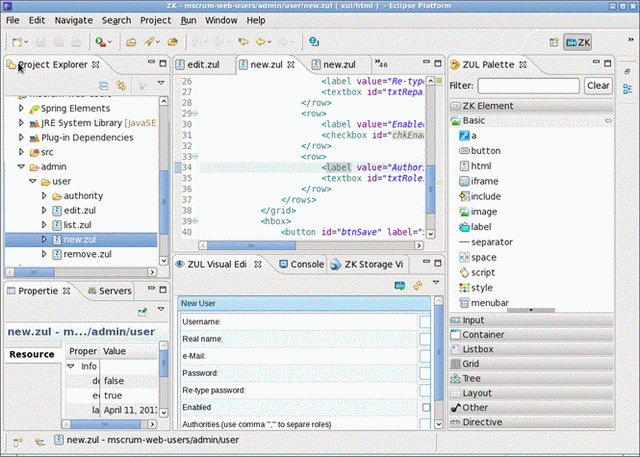Select the include palette item

480,196
